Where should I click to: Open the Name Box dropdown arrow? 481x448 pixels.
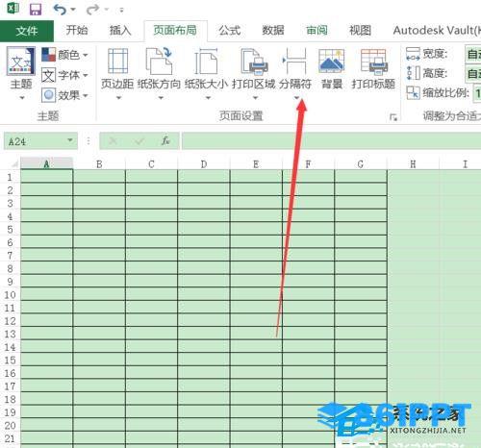(70, 140)
